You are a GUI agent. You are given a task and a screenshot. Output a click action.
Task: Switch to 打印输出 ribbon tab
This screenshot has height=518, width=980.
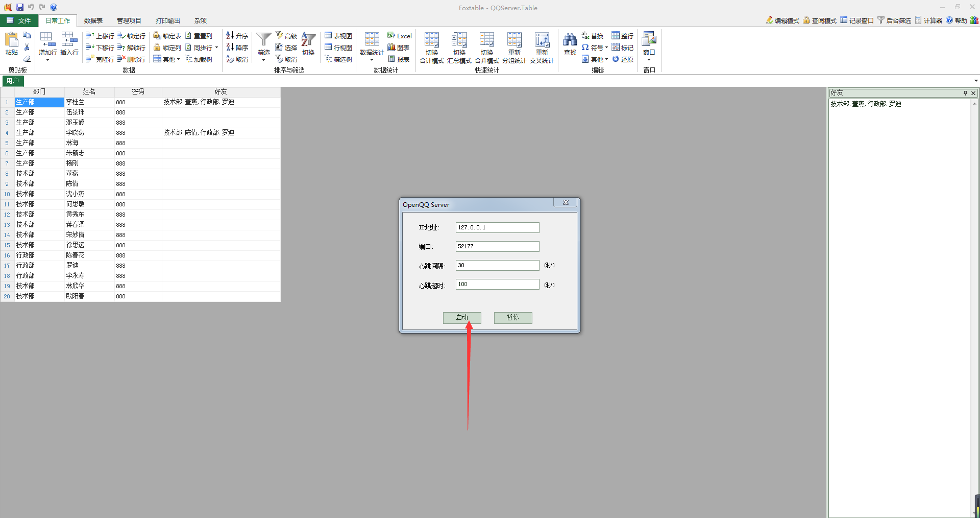click(168, 20)
